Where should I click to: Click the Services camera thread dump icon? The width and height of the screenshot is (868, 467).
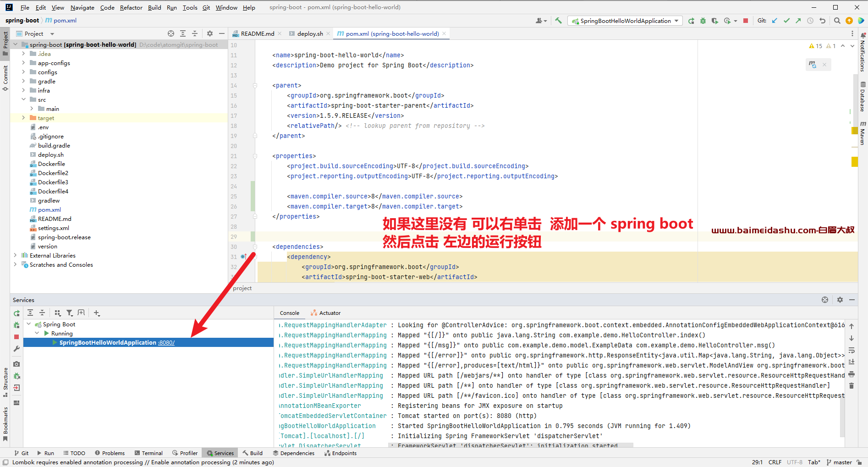[16, 364]
